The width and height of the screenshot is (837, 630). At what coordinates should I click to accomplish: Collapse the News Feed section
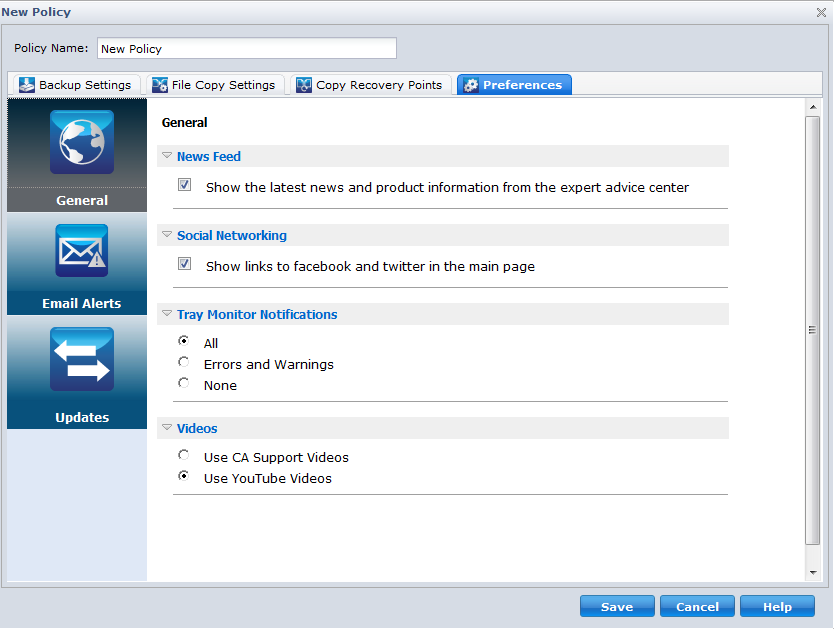[x=167, y=156]
